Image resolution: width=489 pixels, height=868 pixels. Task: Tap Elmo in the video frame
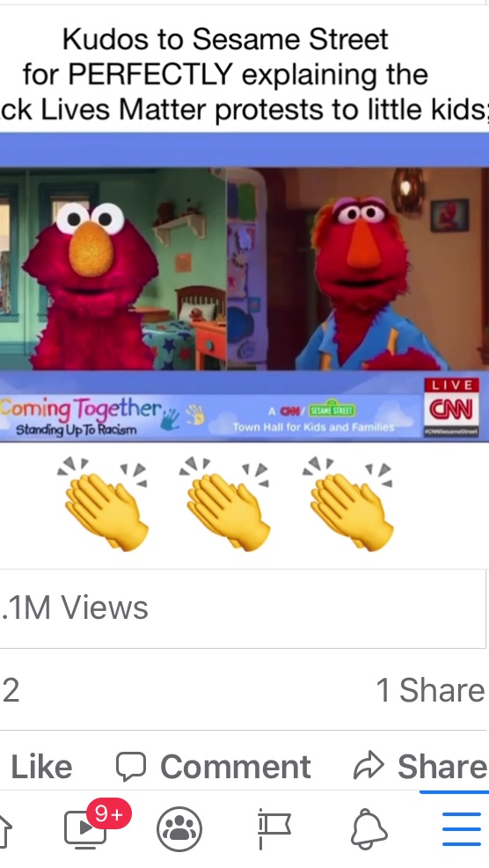click(x=89, y=283)
